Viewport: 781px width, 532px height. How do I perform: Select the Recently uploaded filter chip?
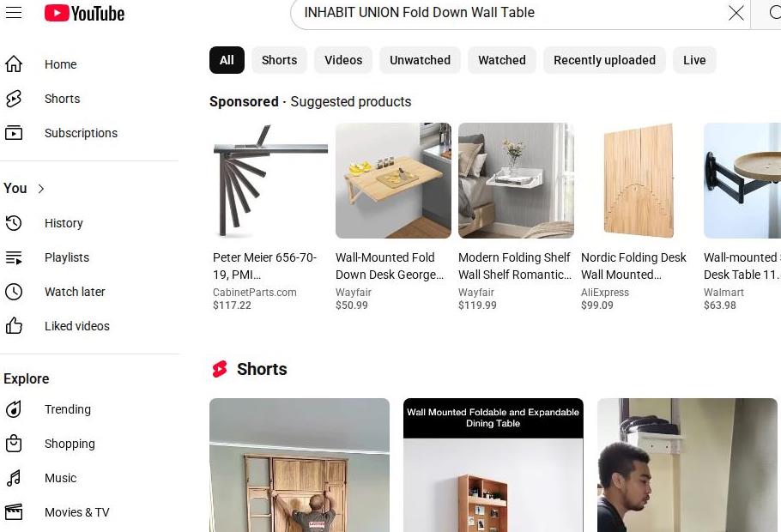coord(604,60)
